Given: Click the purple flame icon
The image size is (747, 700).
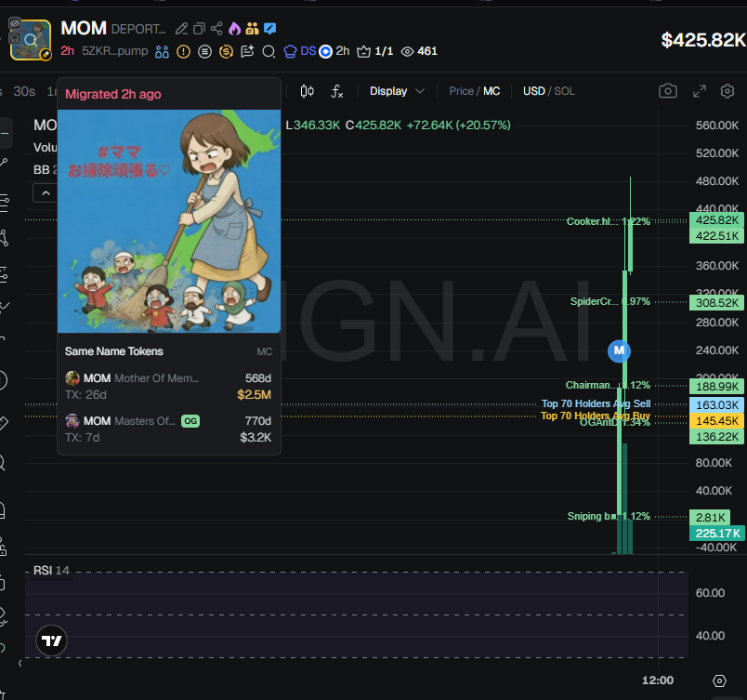Looking at the screenshot, I should click(234, 29).
